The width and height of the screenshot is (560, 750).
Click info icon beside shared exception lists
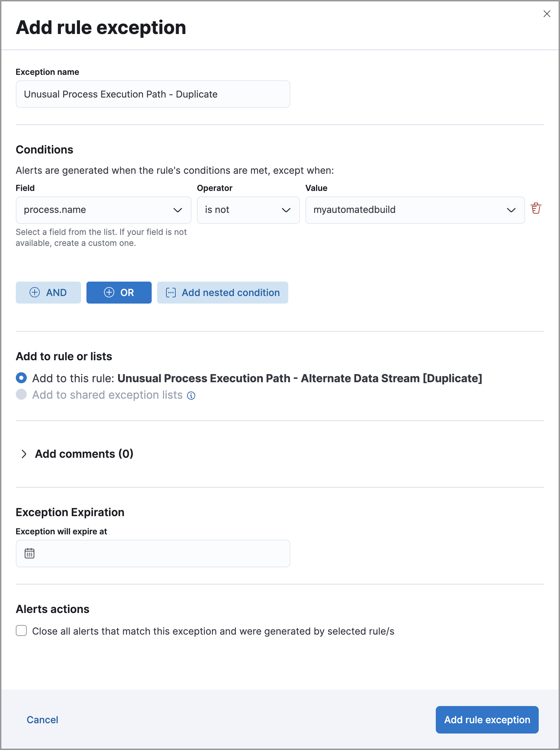click(191, 396)
